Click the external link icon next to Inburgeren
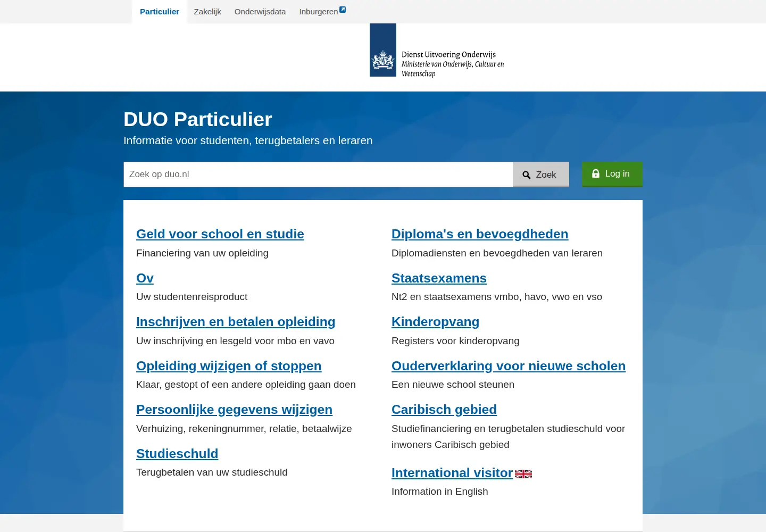Viewport: 766px width, 532px height. point(343,10)
